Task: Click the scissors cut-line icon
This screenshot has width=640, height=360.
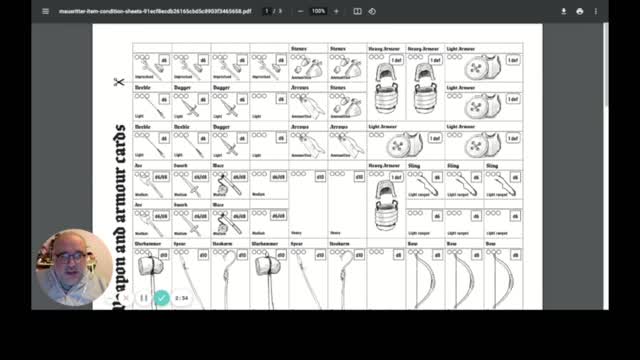Action: tap(119, 82)
